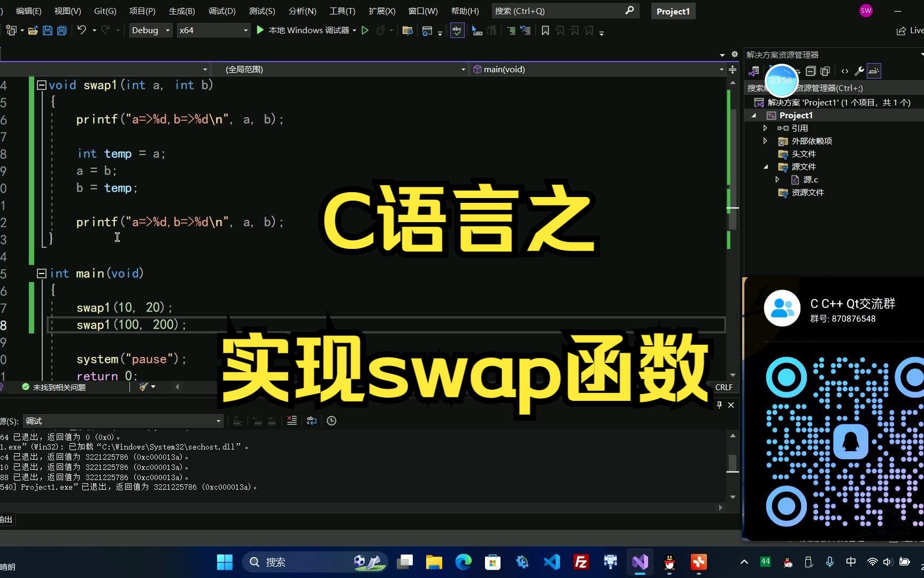924x578 pixels.
Task: Open the 工具(T) menu
Action: [x=342, y=11]
